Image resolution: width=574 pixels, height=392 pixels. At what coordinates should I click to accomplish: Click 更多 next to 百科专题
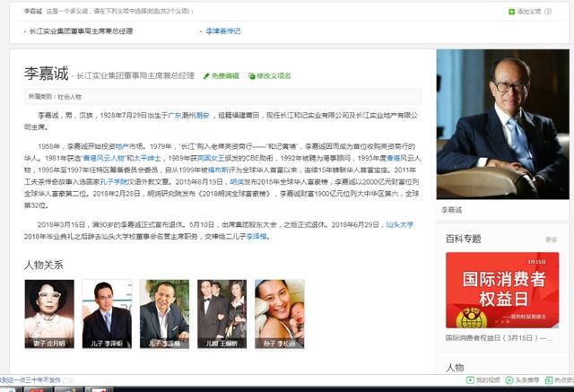tap(551, 240)
